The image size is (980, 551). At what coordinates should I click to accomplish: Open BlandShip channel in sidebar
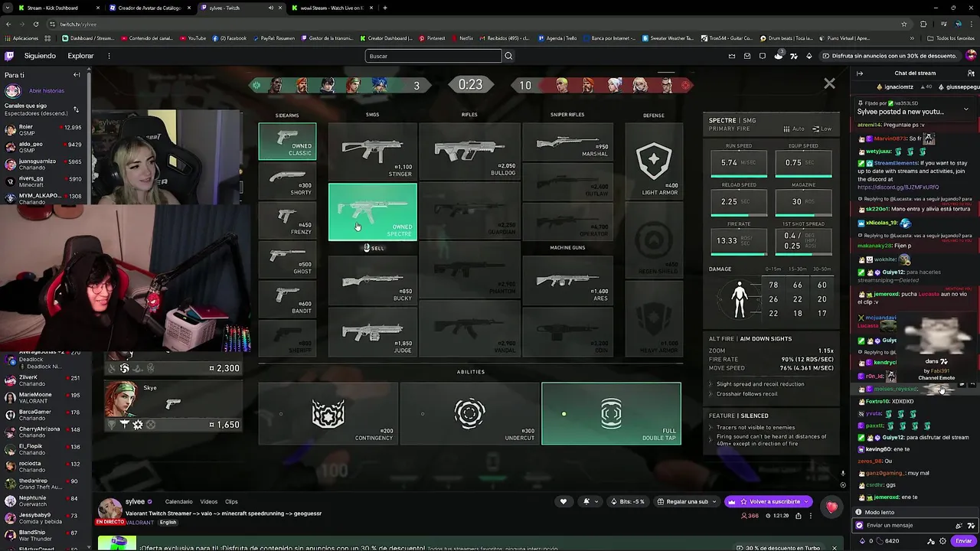(x=43, y=536)
